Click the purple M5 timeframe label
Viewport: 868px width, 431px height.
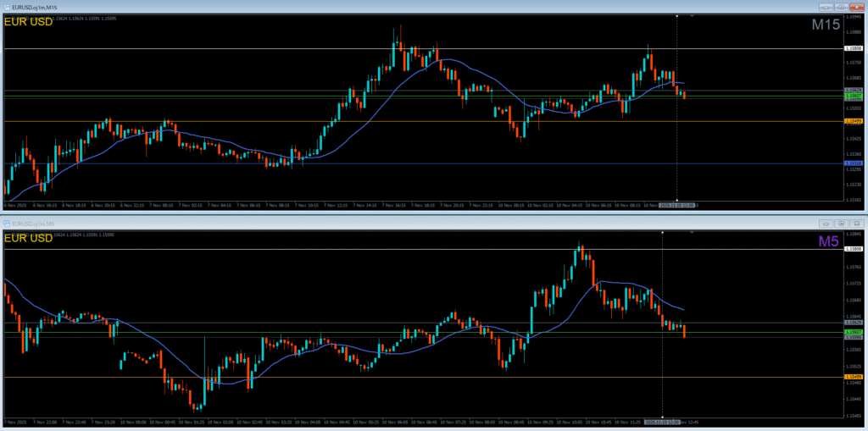pos(829,240)
